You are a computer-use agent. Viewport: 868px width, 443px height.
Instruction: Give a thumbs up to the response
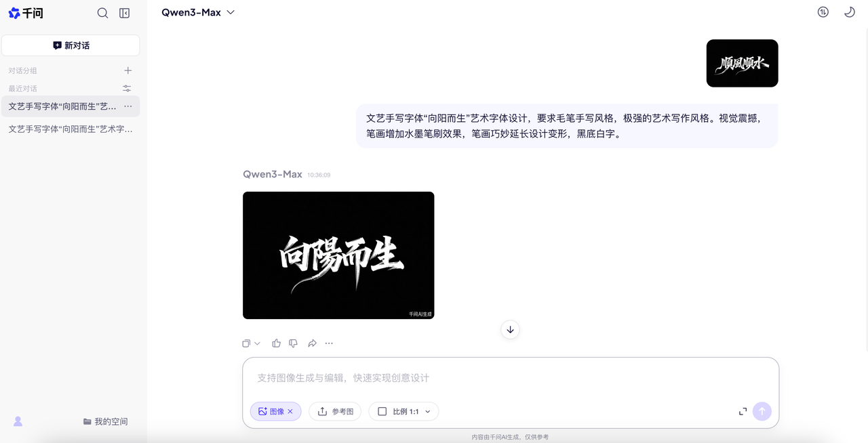coord(276,343)
